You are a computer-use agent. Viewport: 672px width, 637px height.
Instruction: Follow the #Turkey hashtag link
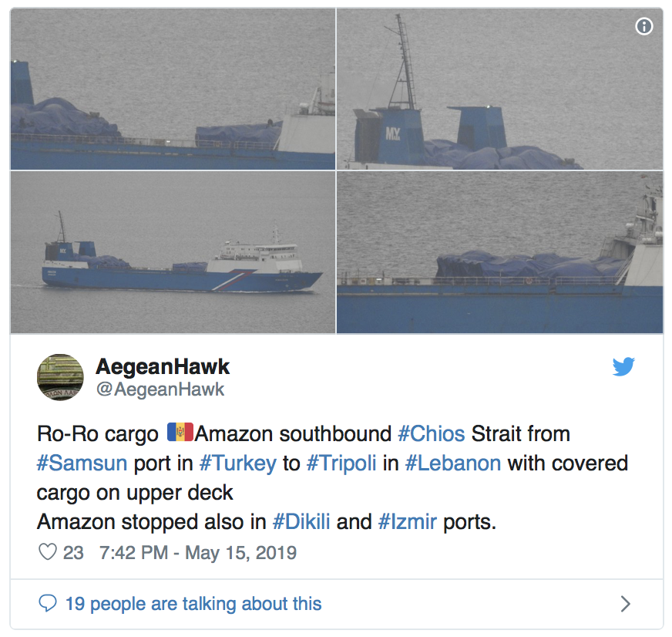click(238, 464)
